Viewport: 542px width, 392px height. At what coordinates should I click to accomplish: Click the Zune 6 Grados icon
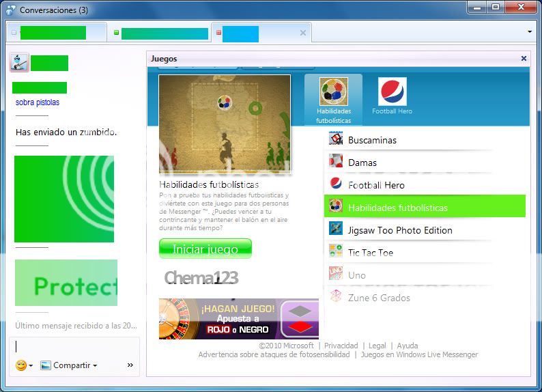click(x=336, y=296)
